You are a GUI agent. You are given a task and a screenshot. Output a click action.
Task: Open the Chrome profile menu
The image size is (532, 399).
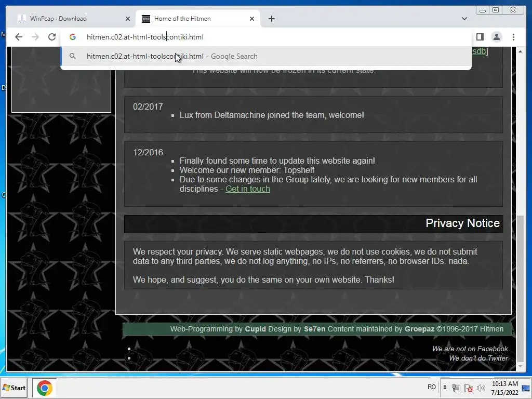[496, 37]
